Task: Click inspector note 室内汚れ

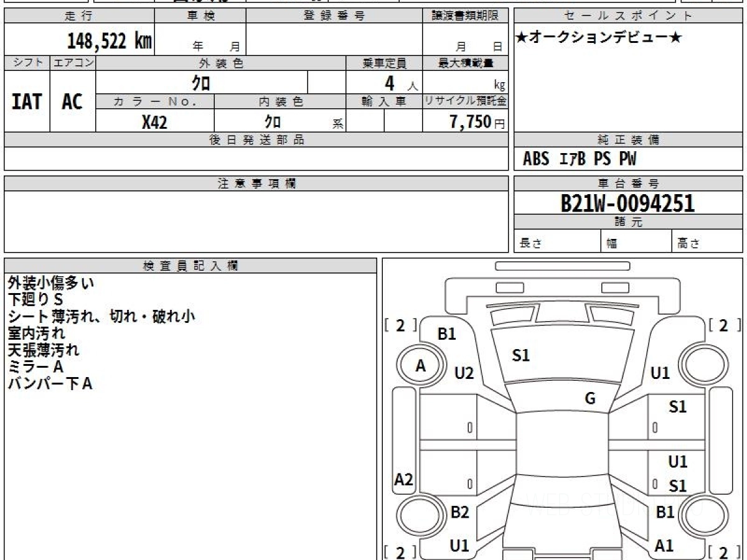Action: point(37,334)
